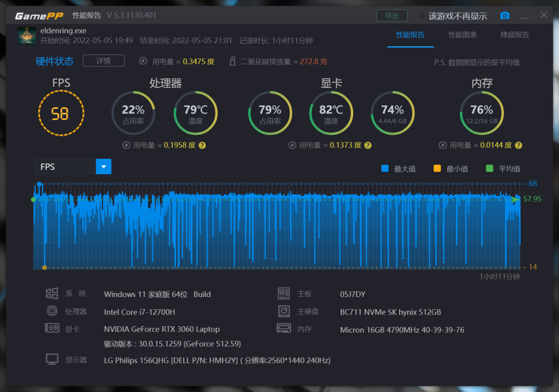Enable the 该游戏不再显示 checkbox
This screenshot has width=559, height=392.
click(x=421, y=15)
